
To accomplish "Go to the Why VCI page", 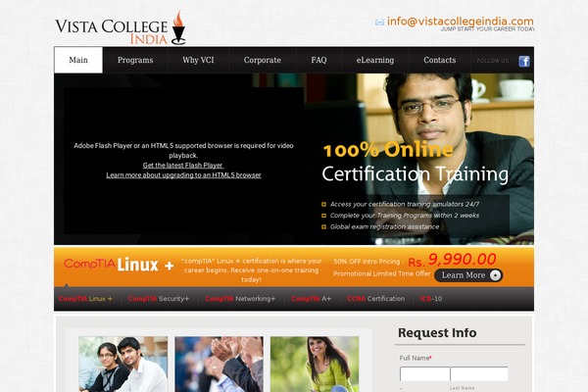I will 198,60.
